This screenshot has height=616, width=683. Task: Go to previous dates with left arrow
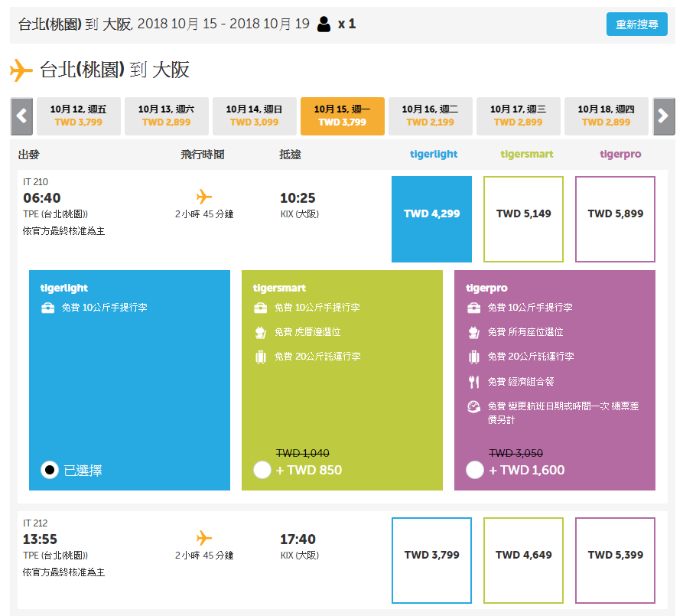[x=21, y=116]
